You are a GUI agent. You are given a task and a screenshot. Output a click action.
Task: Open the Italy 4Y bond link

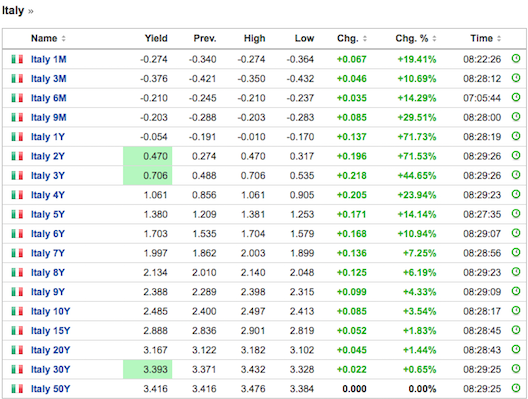coord(48,195)
